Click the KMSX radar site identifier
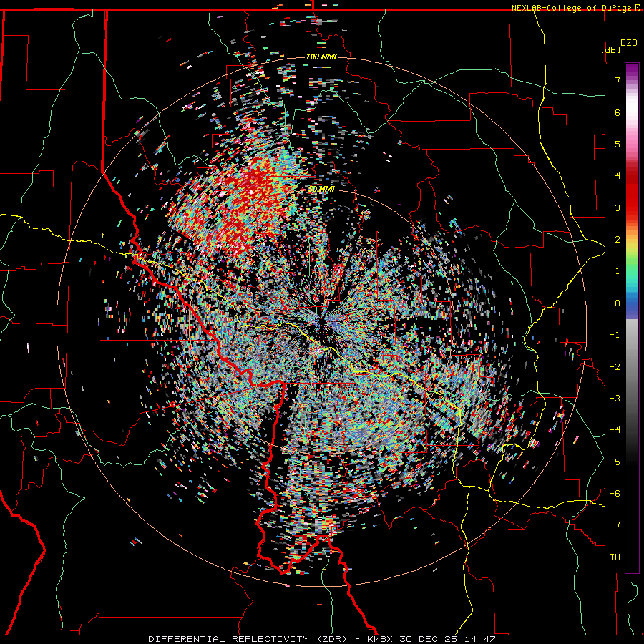Viewport: 644px width, 644px height. pyautogui.click(x=381, y=639)
